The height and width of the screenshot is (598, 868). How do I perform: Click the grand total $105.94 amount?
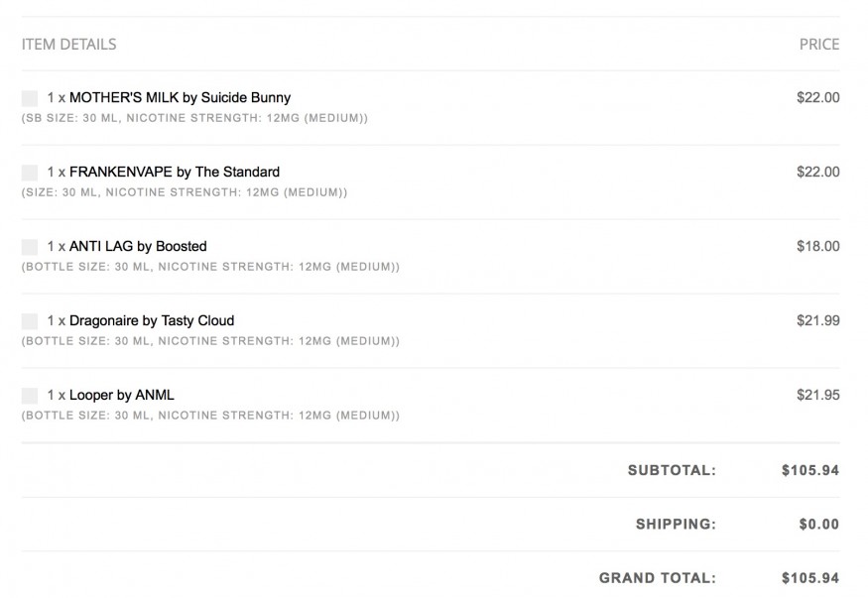coord(809,577)
